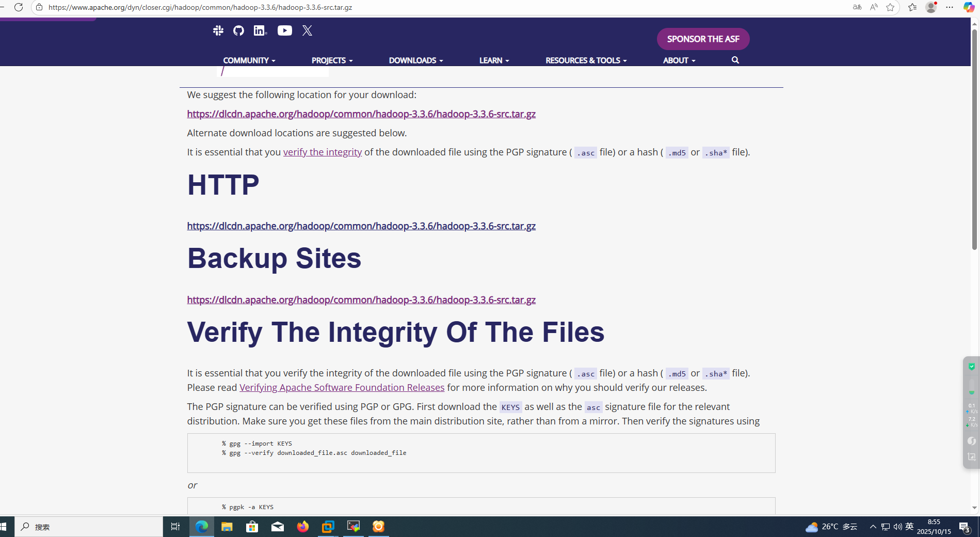
Task: Open the Apache X (Twitter) icon link
Action: point(308,30)
